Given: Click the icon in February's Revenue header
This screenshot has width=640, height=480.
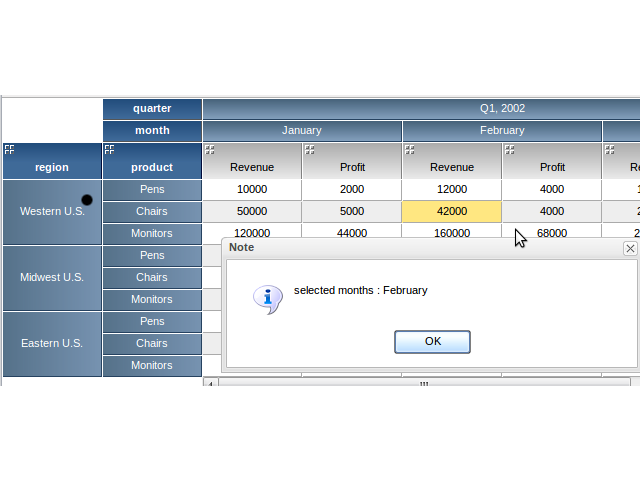Looking at the screenshot, I should pos(409,150).
